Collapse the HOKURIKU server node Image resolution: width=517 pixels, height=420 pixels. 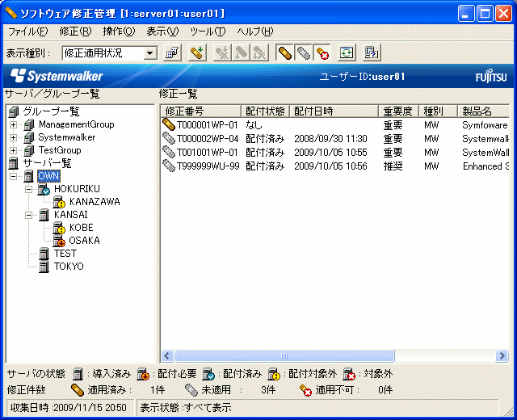pos(29,189)
